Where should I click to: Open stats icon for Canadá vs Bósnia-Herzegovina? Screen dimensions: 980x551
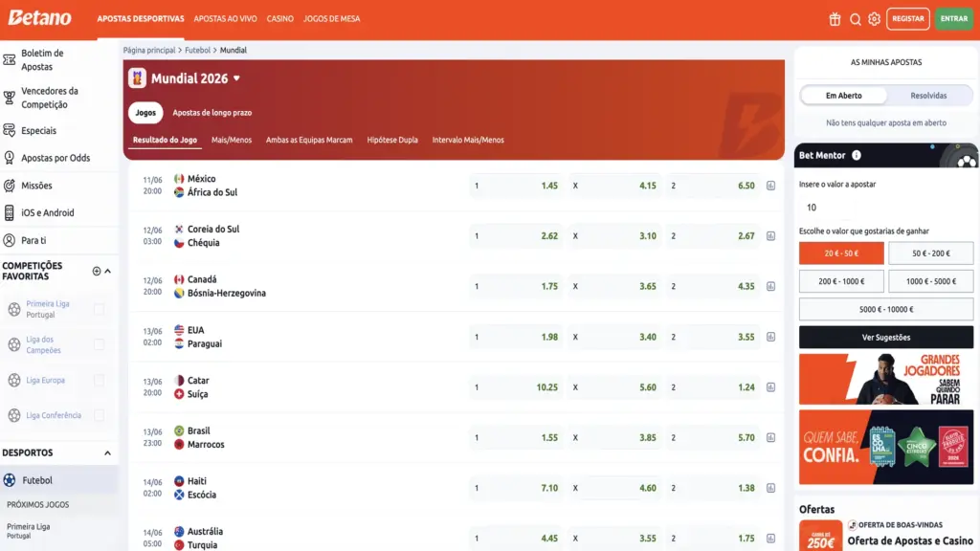tap(770, 287)
